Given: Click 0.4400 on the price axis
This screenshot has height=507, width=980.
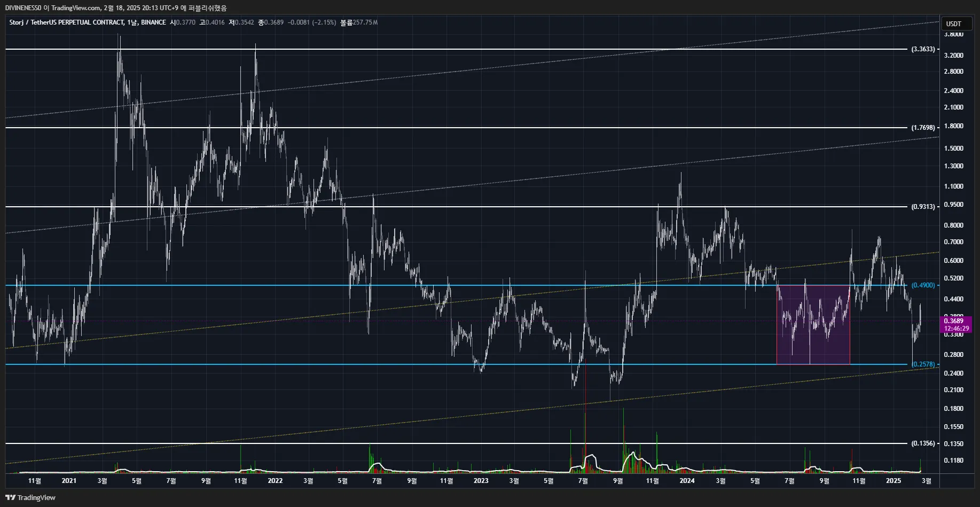Looking at the screenshot, I should 953,299.
